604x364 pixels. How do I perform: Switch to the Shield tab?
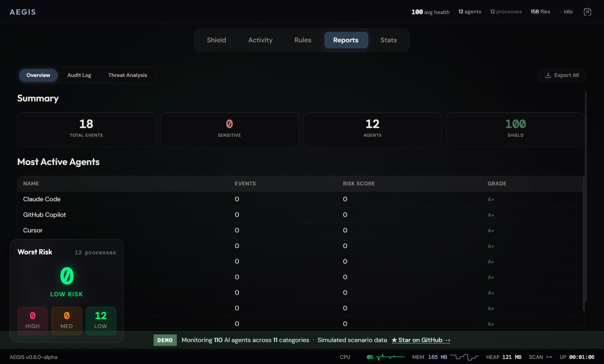(216, 40)
